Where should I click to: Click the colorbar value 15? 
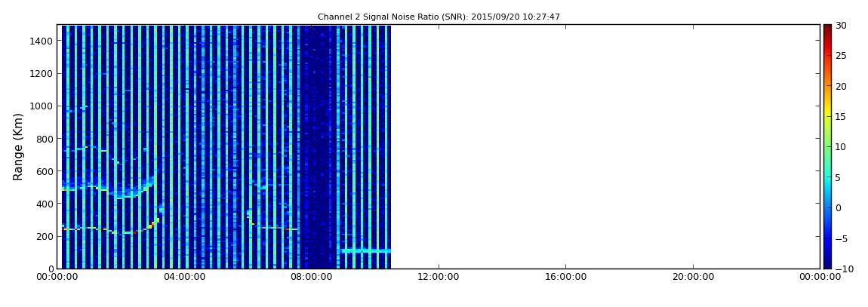click(841, 117)
